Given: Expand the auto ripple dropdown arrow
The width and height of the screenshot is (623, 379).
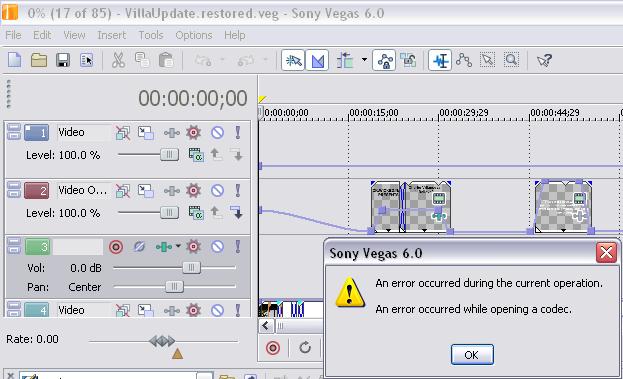Looking at the screenshot, I should click(364, 60).
